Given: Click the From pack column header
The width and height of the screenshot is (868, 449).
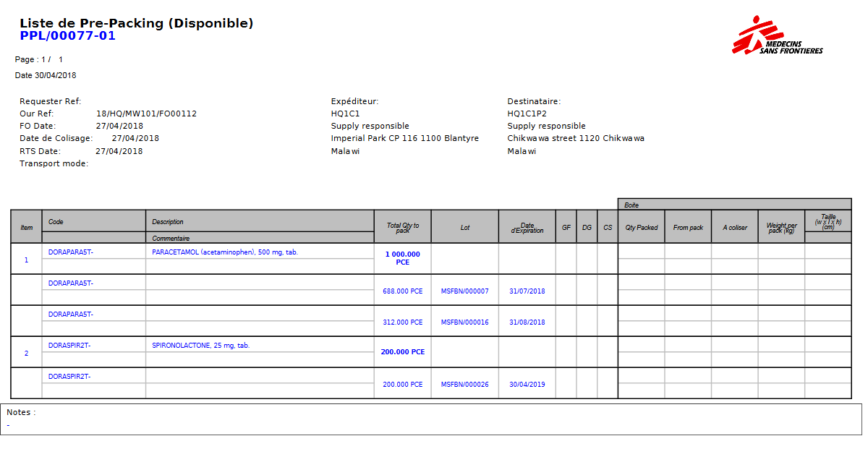Looking at the screenshot, I should (688, 228).
